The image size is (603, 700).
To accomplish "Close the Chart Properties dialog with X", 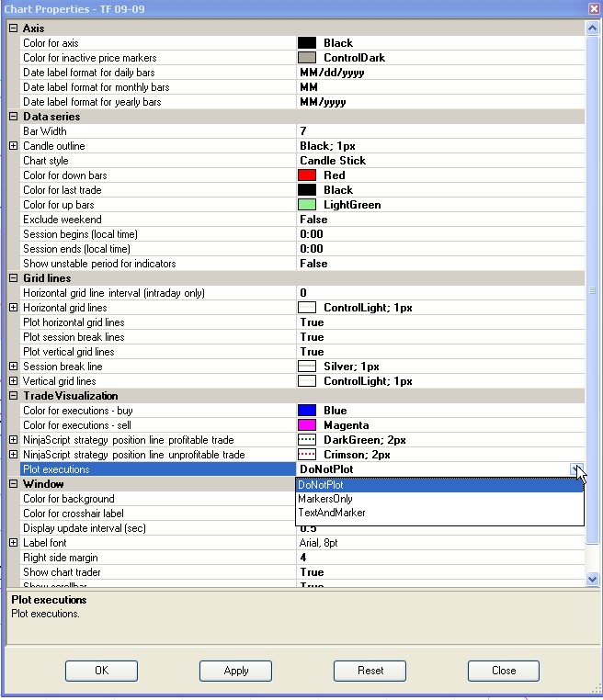I will click(x=594, y=8).
